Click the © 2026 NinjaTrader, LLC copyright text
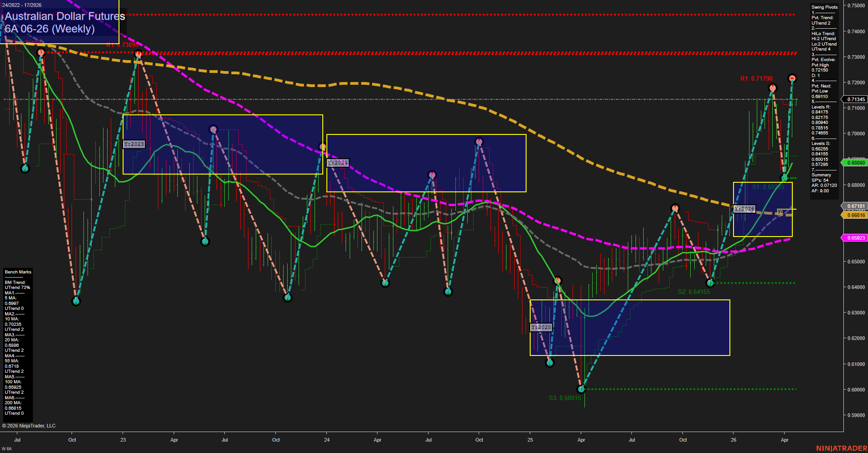 pos(30,425)
